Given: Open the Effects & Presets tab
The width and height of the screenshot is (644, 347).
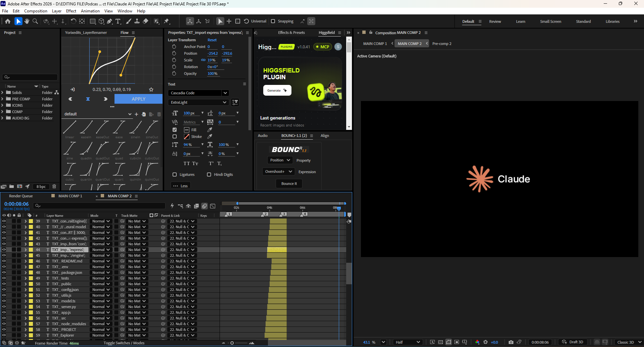Looking at the screenshot, I should pyautogui.click(x=291, y=33).
